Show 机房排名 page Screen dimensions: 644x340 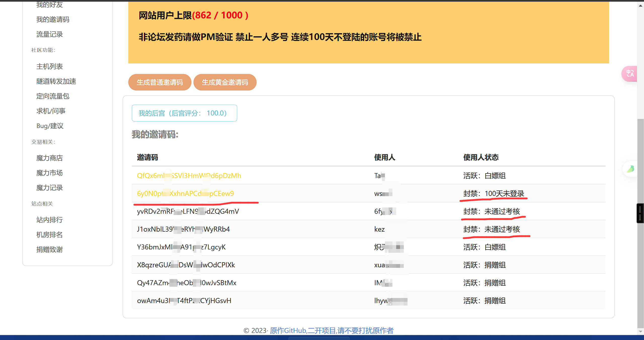(x=50, y=235)
